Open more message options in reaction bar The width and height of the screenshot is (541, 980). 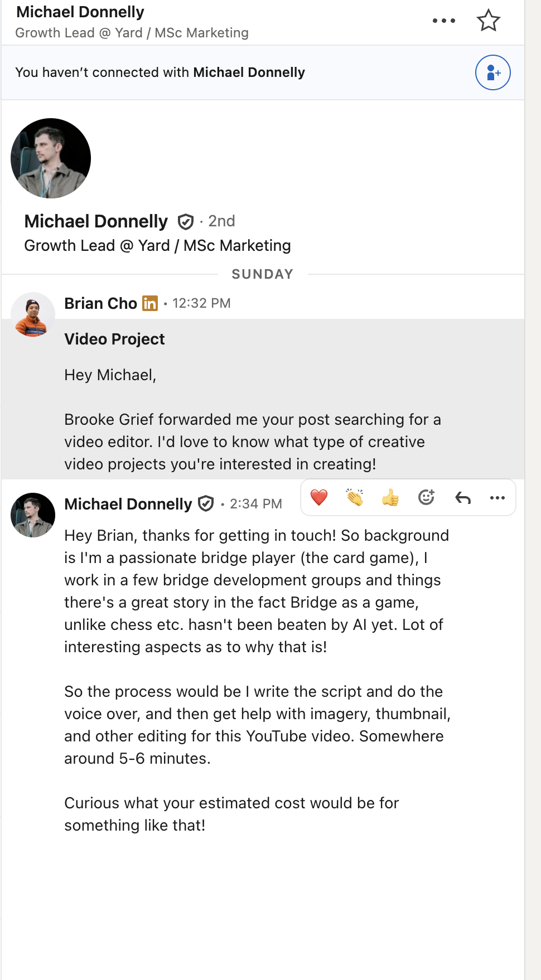click(x=497, y=497)
